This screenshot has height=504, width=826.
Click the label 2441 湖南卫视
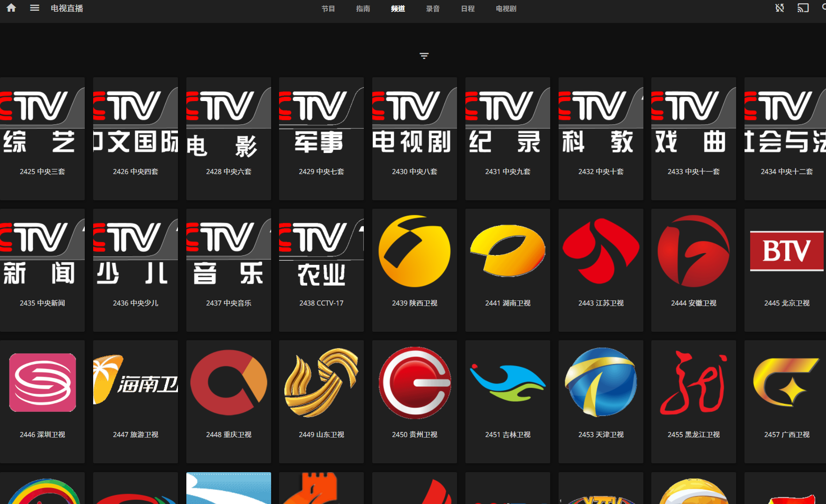click(508, 303)
